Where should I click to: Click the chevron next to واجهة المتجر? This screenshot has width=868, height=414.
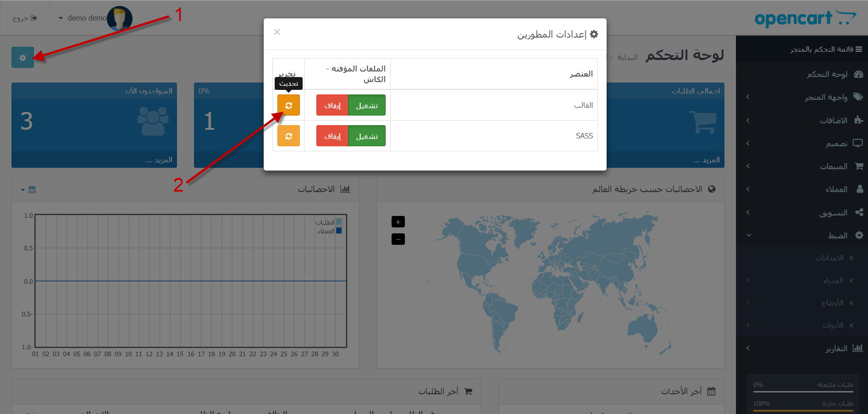748,97
